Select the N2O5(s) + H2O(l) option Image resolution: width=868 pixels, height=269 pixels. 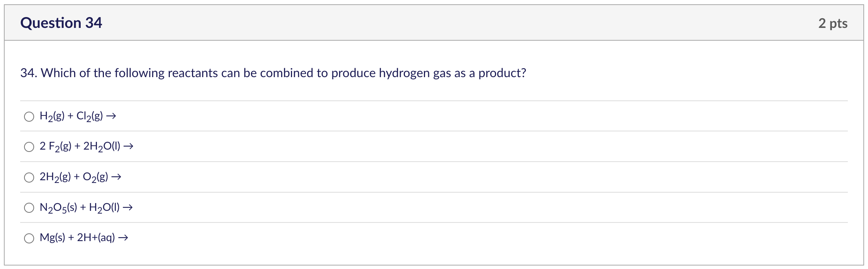[29, 208]
